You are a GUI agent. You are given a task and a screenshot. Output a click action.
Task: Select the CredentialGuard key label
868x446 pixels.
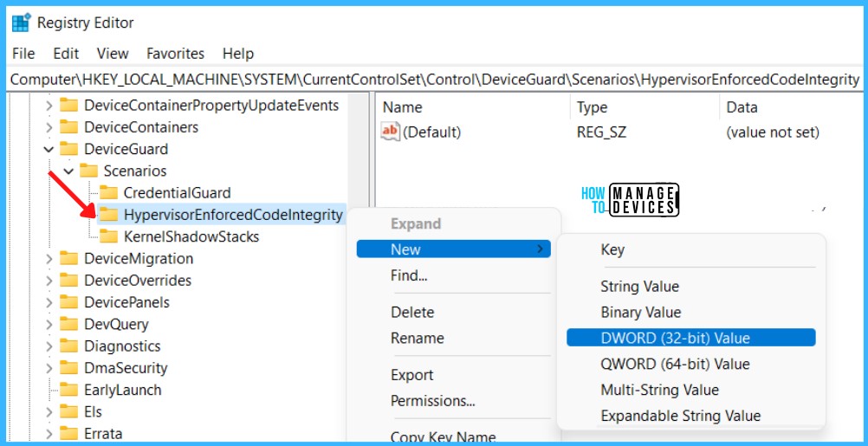tap(177, 192)
